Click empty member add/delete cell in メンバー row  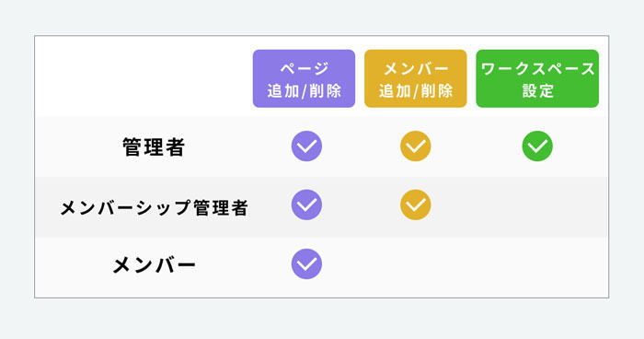[x=415, y=266]
